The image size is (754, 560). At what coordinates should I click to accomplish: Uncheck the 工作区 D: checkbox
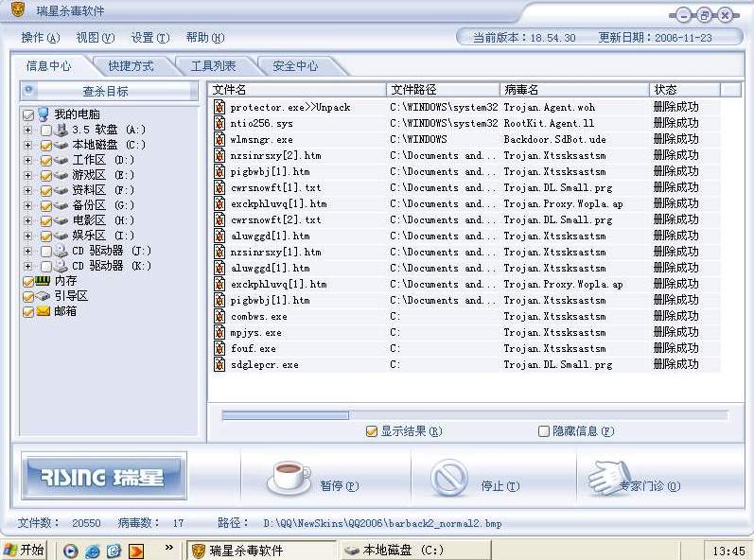pyautogui.click(x=46, y=161)
